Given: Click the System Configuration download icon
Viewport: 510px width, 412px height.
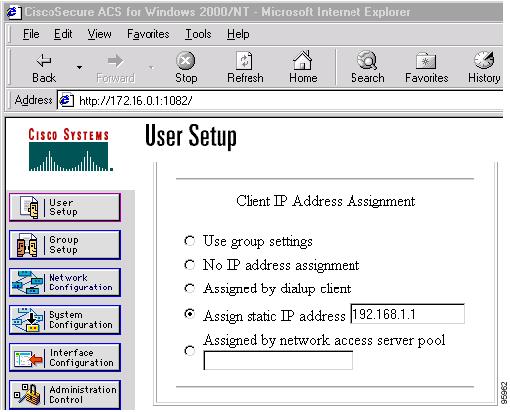Looking at the screenshot, I should point(27,320).
